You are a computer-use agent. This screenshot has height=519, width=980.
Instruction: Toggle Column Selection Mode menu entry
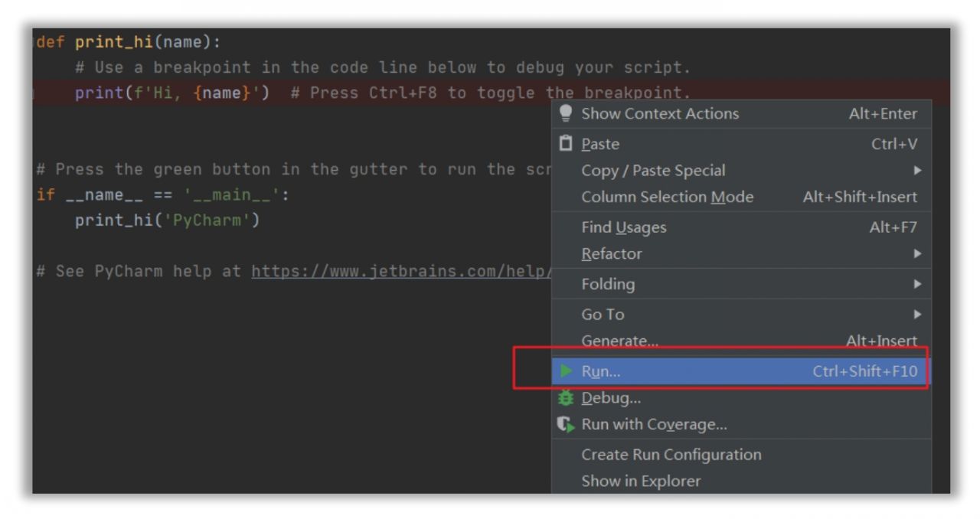(741, 197)
